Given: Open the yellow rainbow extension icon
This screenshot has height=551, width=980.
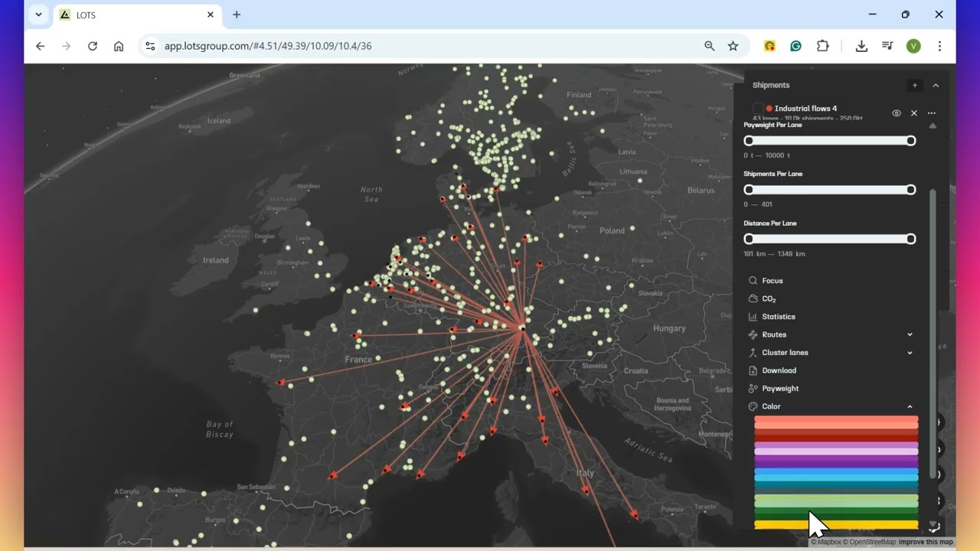Looking at the screenshot, I should (770, 46).
